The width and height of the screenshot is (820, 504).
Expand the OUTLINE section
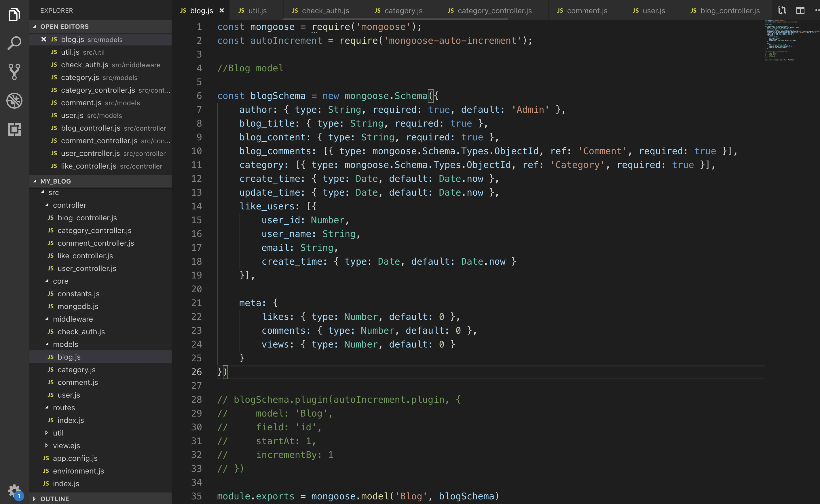tap(35, 499)
